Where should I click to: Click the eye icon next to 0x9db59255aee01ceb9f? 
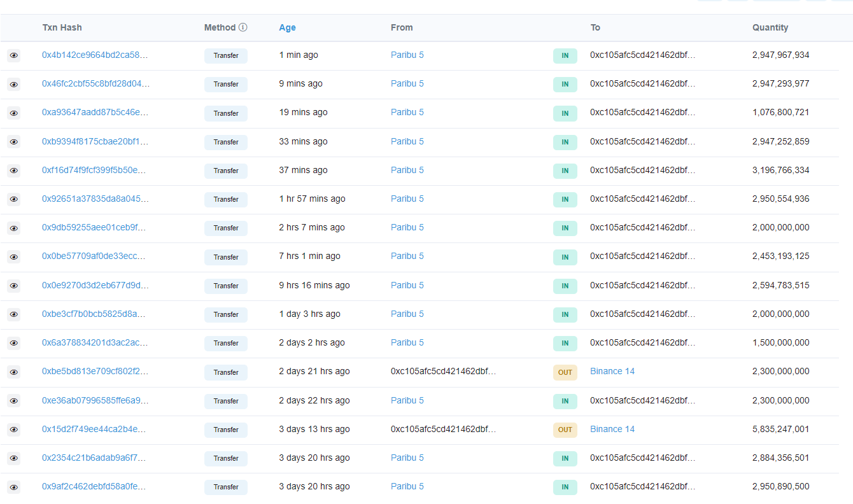14,228
